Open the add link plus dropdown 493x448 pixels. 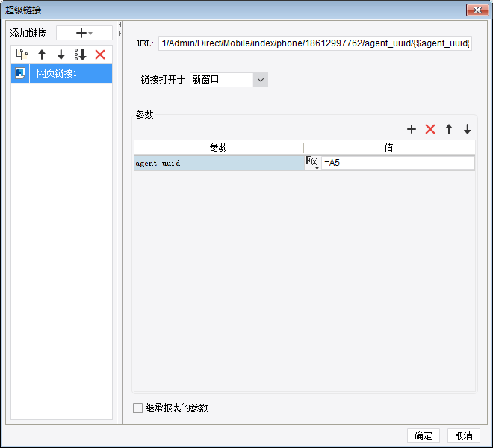(84, 33)
